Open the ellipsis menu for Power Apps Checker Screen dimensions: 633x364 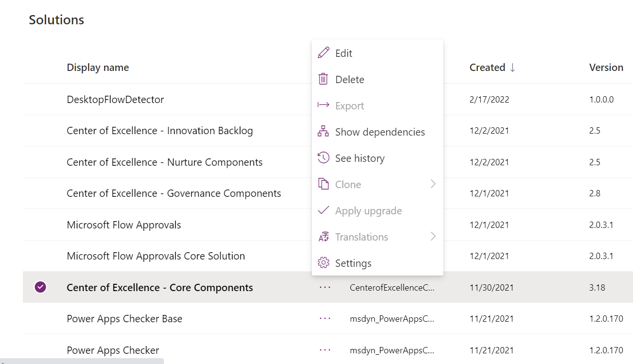[324, 350]
